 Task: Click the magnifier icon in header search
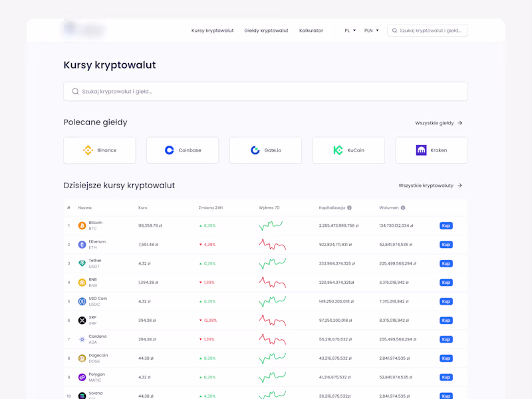click(x=394, y=31)
